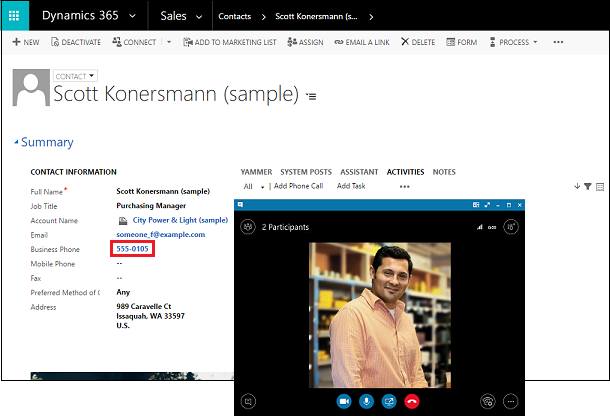Select the ACTIVITIES tab
The width and height of the screenshot is (610, 416).
(405, 172)
